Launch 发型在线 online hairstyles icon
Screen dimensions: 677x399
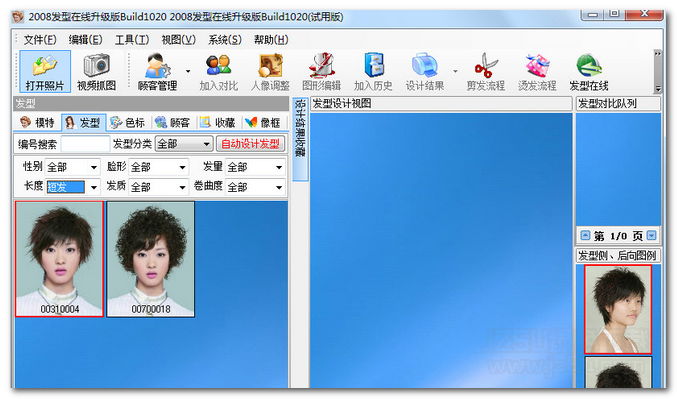[589, 72]
